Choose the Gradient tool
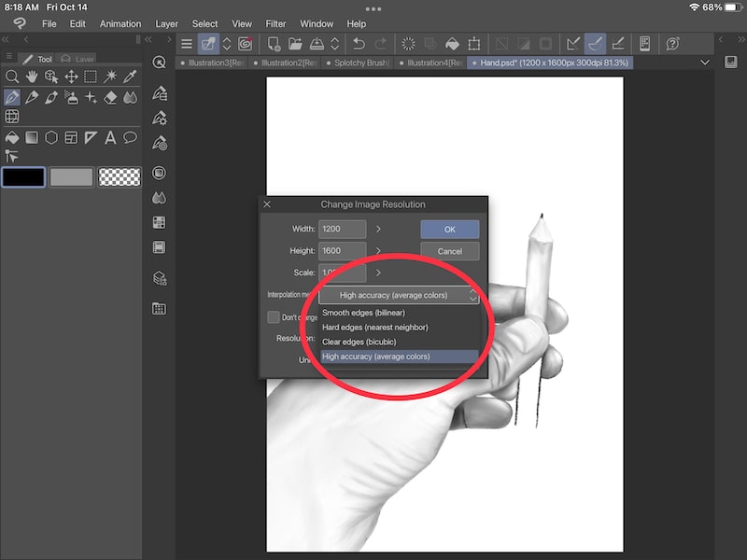Viewport: 747px width, 560px height. point(32,136)
